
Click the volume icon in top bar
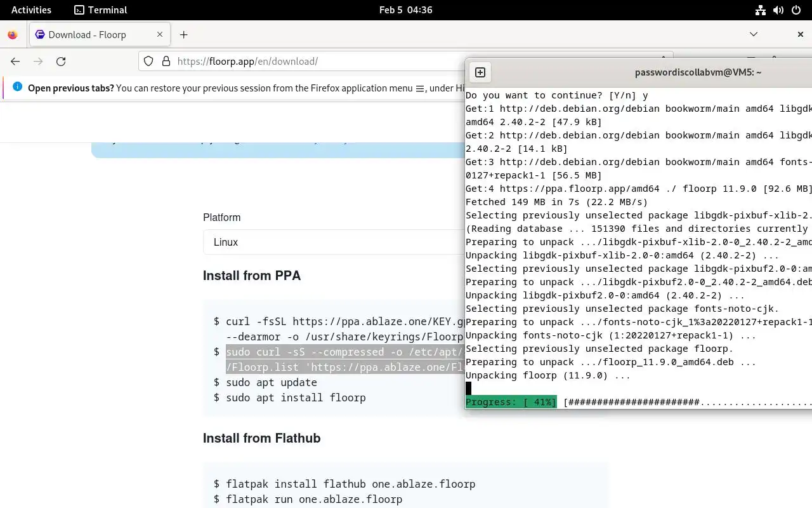tap(778, 10)
